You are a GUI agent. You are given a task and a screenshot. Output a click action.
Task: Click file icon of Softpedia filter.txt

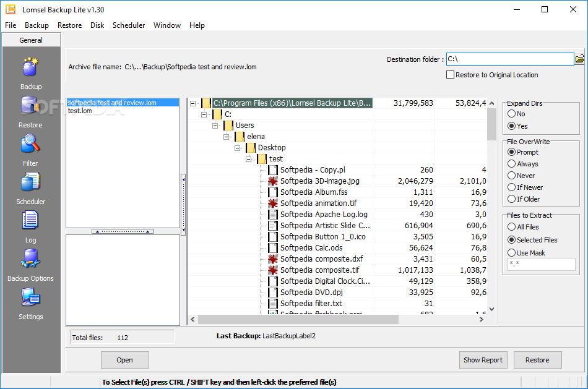point(273,304)
